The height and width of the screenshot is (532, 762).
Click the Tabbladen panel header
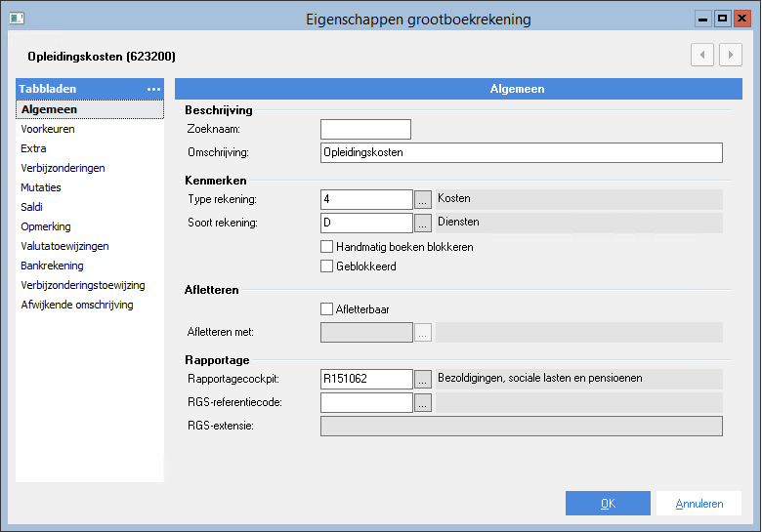[90, 89]
